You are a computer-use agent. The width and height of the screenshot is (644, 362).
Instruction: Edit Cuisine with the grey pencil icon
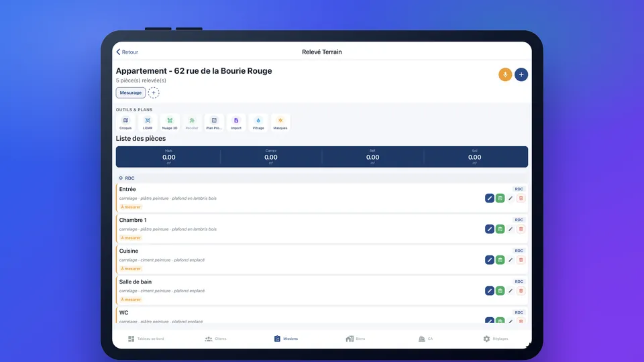(x=511, y=260)
